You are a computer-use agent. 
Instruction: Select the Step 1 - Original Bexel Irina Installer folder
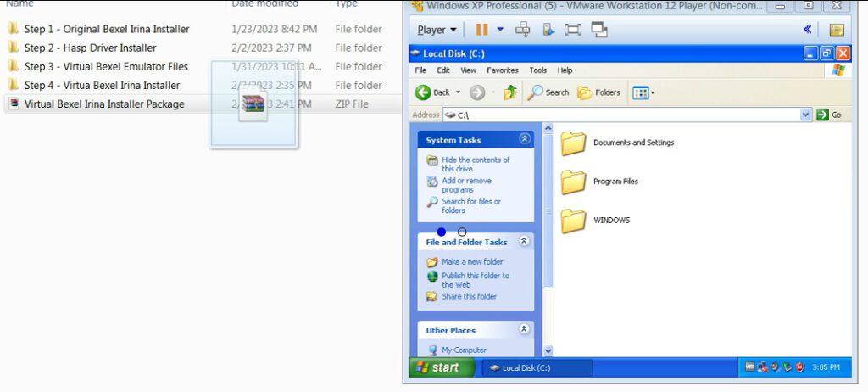pos(106,29)
